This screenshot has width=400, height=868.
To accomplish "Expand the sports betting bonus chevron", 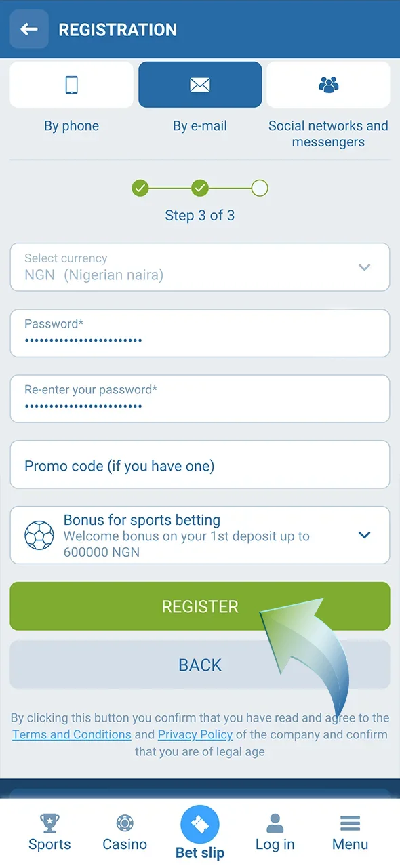I will pos(364,535).
